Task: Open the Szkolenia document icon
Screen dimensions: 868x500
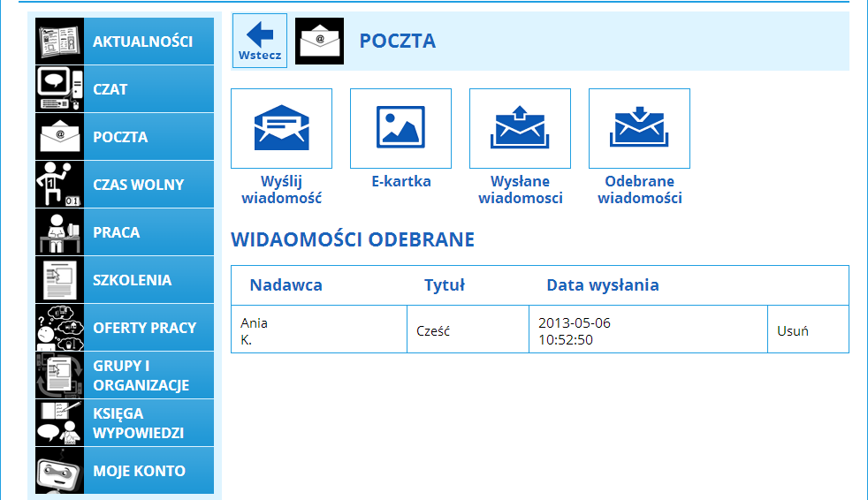Action: (x=60, y=280)
